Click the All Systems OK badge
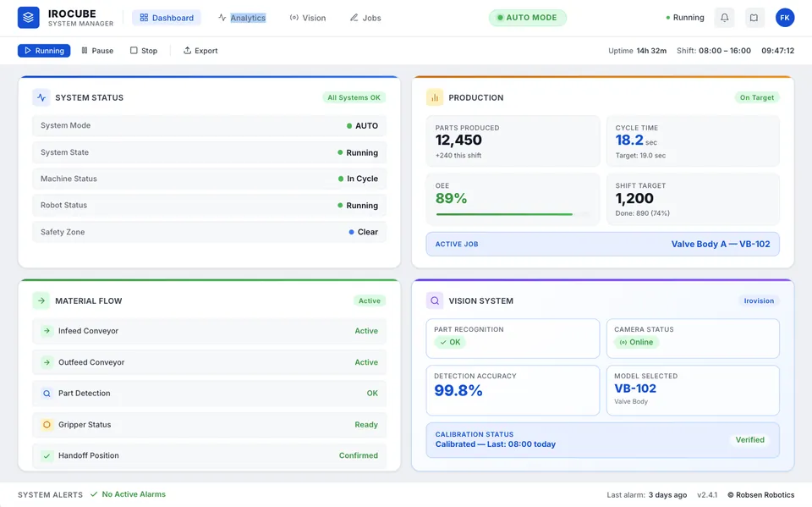Screen dimensions: 812x507 pyautogui.click(x=354, y=97)
